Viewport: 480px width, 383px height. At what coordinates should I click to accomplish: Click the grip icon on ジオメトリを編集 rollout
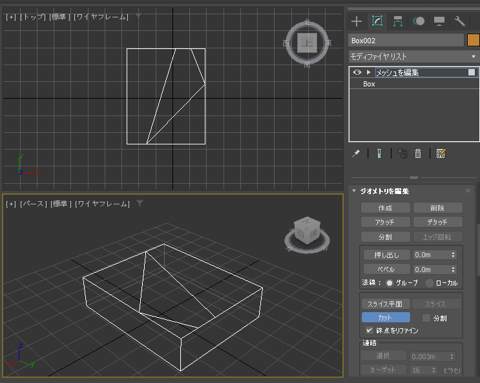pyautogui.click(x=468, y=191)
